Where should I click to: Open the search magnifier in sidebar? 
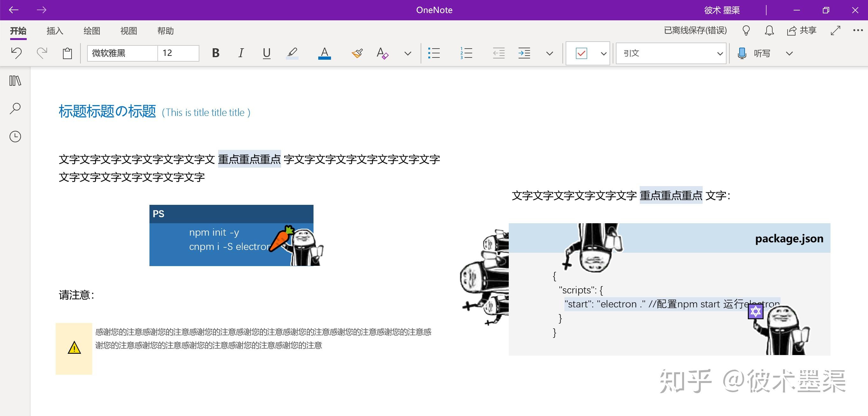click(15, 108)
